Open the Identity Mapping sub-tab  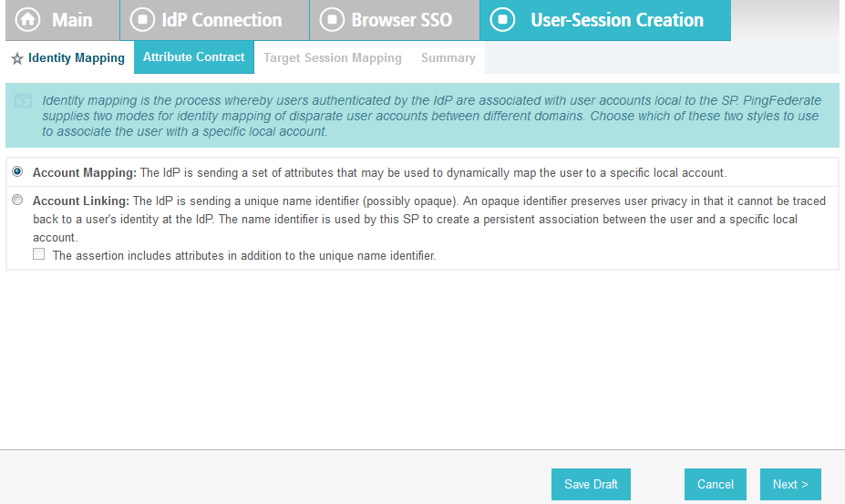point(76,58)
